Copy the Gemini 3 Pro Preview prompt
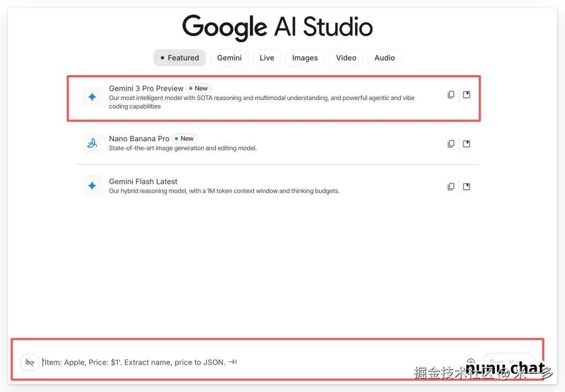The width and height of the screenshot is (565, 392). coord(451,94)
